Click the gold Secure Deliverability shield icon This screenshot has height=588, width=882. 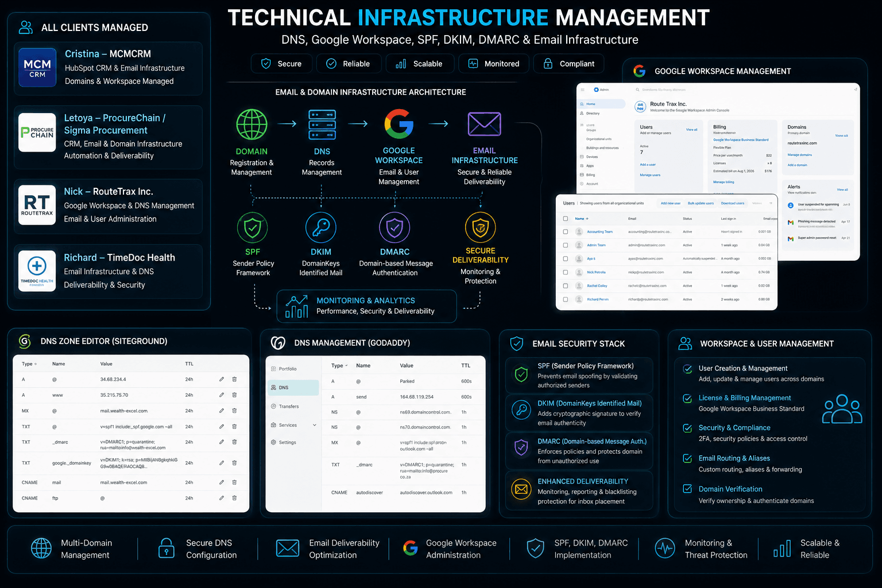[481, 227]
